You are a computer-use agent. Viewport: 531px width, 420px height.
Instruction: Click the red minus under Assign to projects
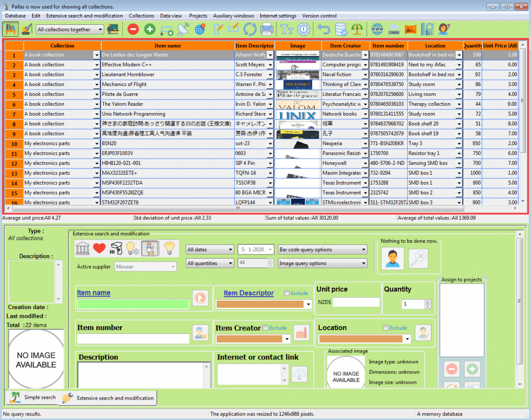pyautogui.click(x=452, y=369)
